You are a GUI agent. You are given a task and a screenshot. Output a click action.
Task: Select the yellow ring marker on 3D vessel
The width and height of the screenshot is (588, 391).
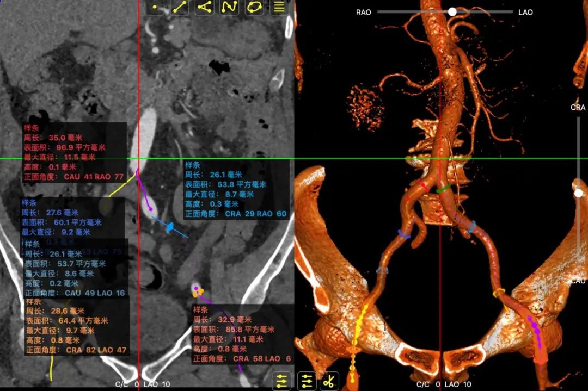pos(499,293)
